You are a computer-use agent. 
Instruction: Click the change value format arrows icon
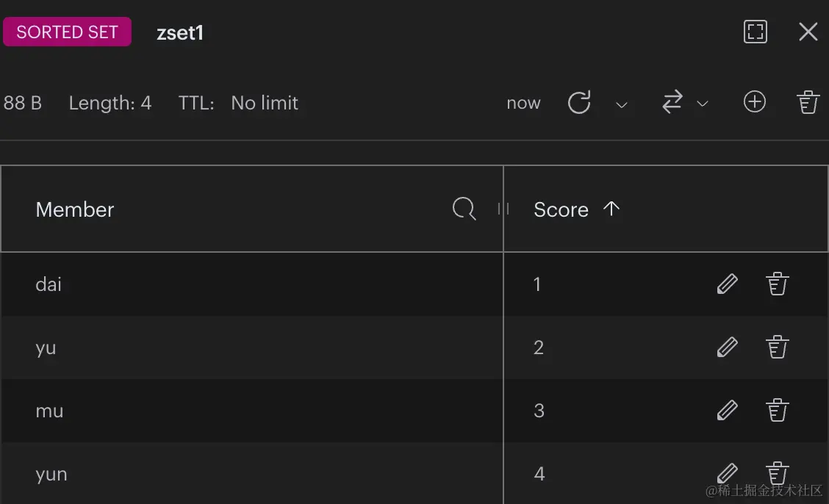point(672,102)
